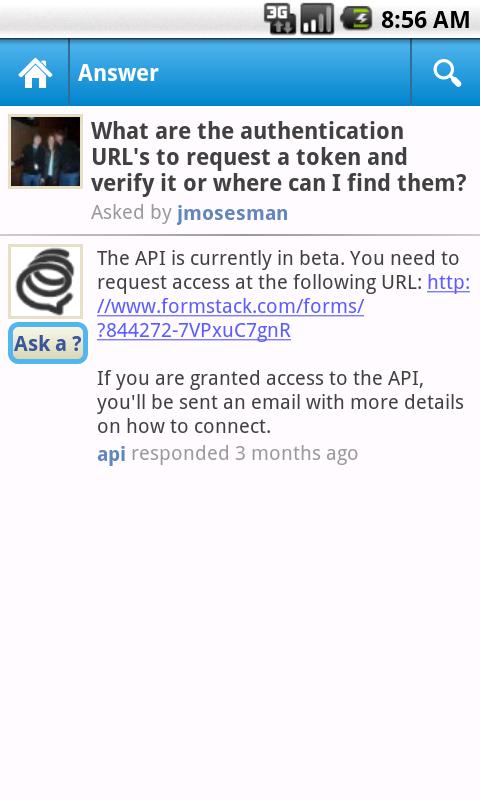View jmosesman's profile photo

pyautogui.click(x=45, y=152)
